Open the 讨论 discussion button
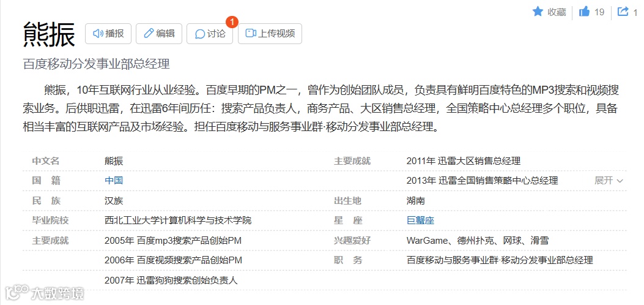644x305 pixels. pyautogui.click(x=209, y=34)
